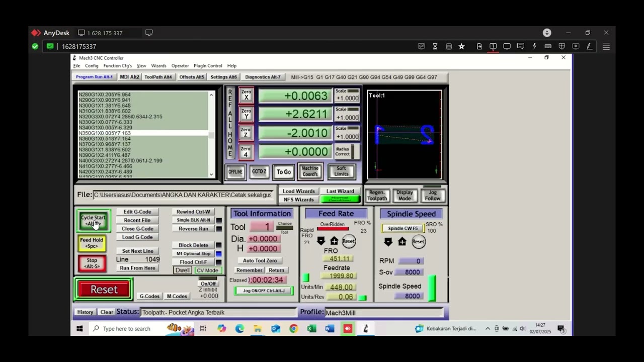Open AnyDesk chat icon in toolbar
This screenshot has width=644, height=362.
pyautogui.click(x=521, y=46)
